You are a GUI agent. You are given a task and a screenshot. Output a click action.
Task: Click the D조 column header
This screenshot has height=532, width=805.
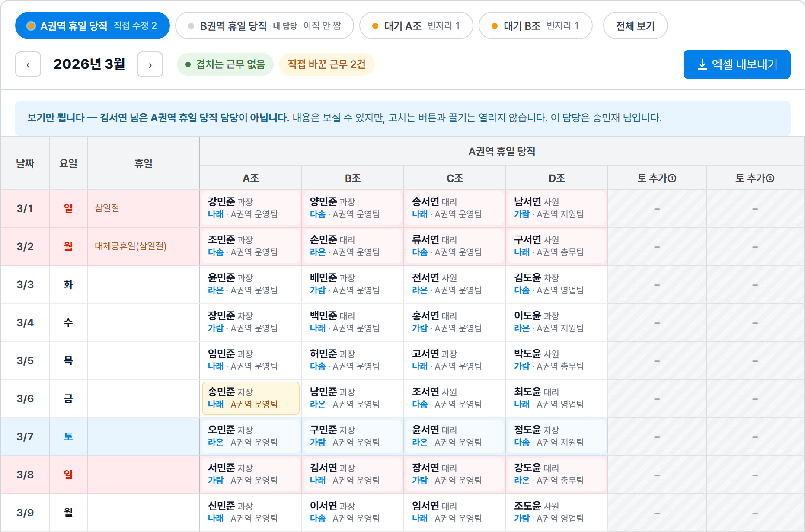tap(557, 178)
